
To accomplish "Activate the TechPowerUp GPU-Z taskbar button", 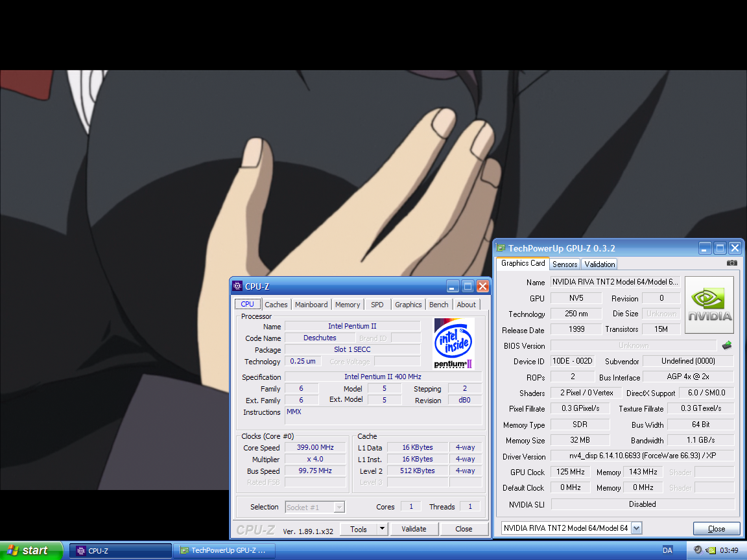I will click(224, 551).
